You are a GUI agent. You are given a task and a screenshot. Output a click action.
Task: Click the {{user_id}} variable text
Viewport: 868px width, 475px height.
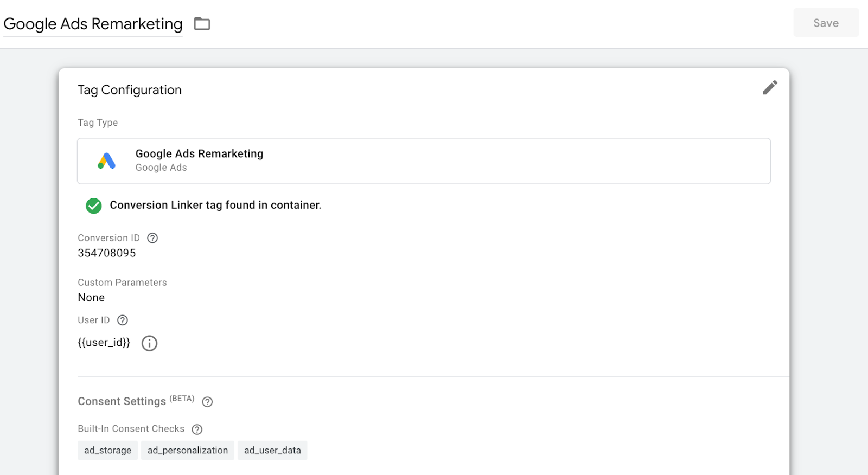point(104,343)
